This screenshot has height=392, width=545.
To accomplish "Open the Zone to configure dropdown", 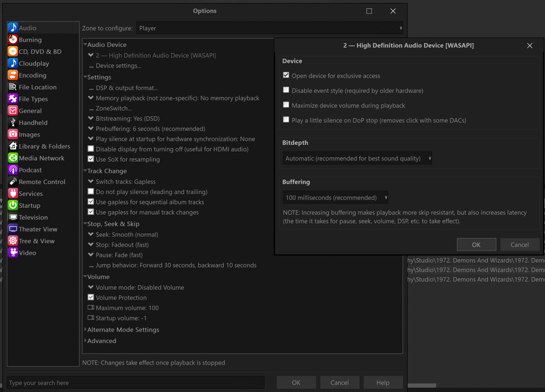I will click(x=270, y=28).
